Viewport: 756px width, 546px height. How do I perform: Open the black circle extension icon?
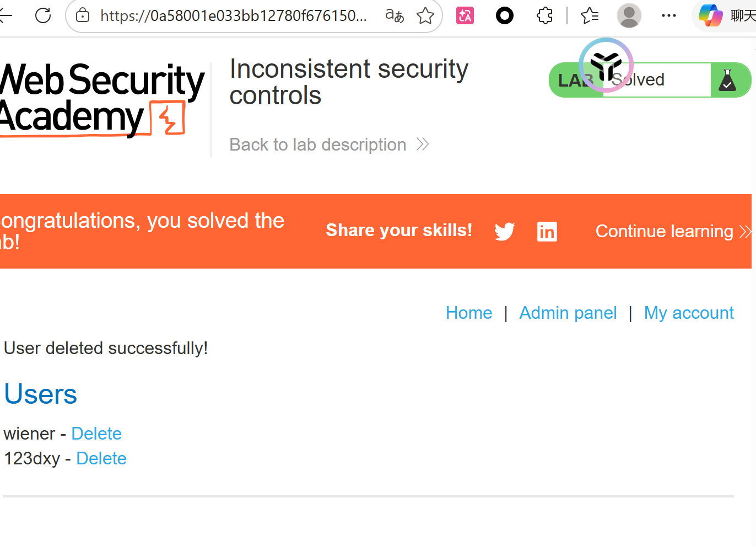click(505, 15)
